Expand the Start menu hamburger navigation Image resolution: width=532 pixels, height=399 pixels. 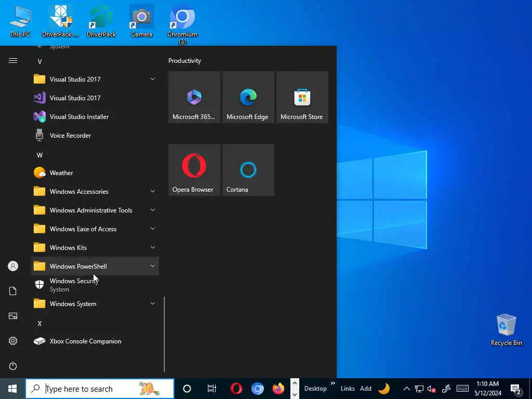13,61
